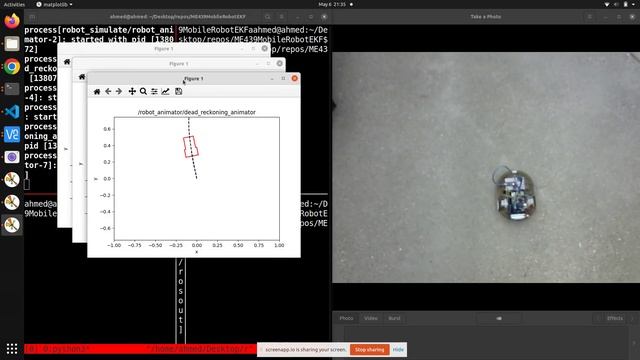Close the front Figure 1 window
Viewport: 640px width, 360px height.
point(295,78)
